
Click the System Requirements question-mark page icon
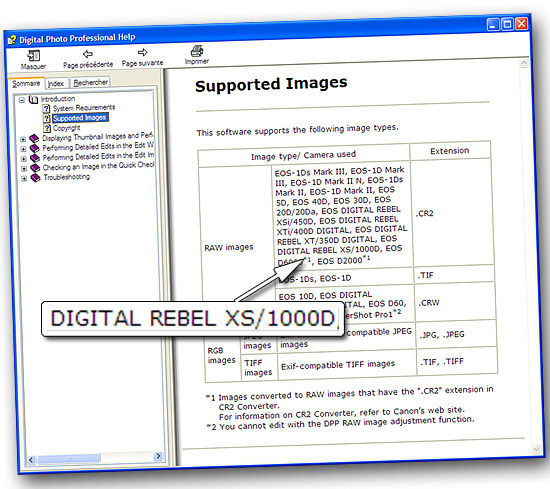coord(47,108)
